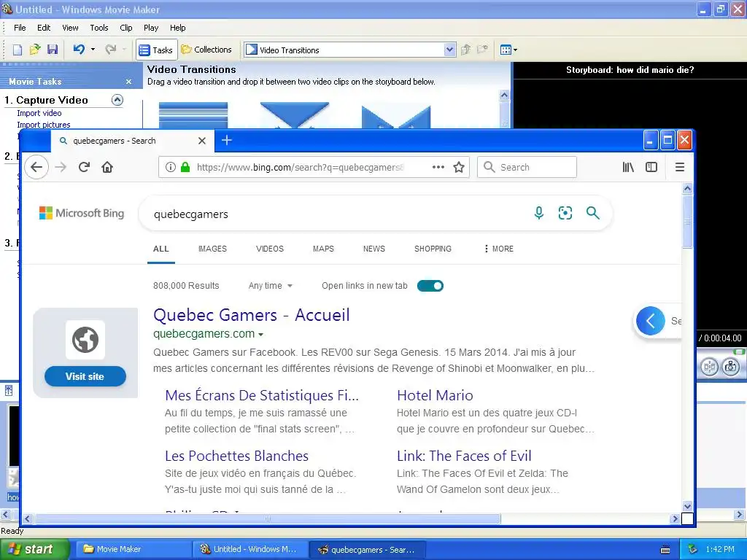The image size is (747, 560).
Task: Open the View menu
Action: tap(70, 28)
